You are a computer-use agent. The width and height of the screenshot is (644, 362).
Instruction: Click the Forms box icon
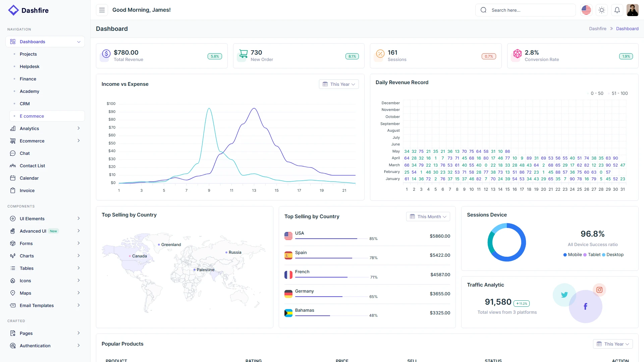click(13, 243)
